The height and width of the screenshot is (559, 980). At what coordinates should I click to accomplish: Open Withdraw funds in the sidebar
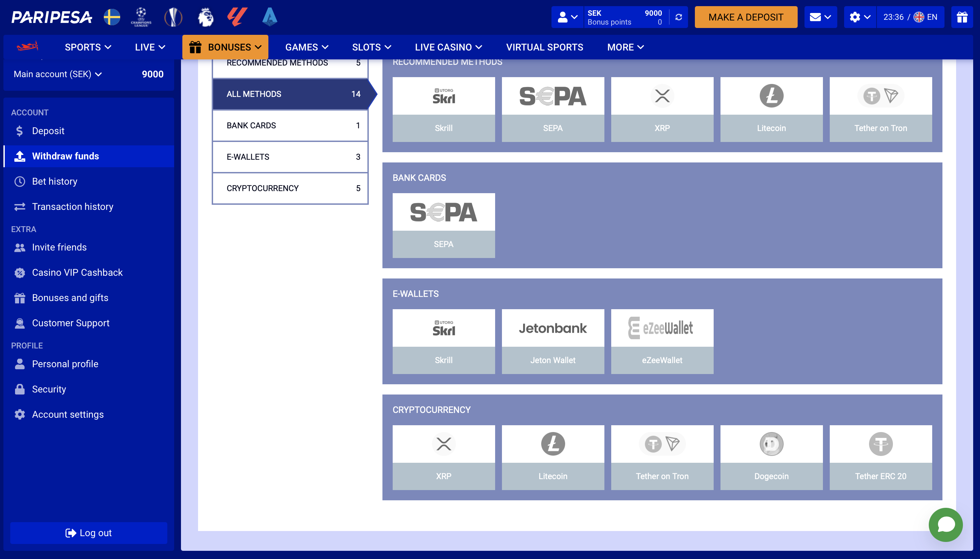point(89,156)
